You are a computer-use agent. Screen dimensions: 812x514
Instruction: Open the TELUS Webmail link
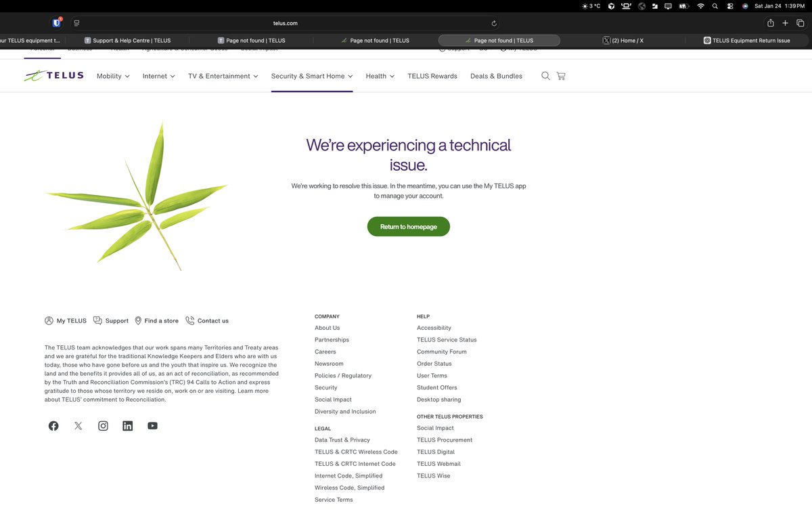point(438,464)
